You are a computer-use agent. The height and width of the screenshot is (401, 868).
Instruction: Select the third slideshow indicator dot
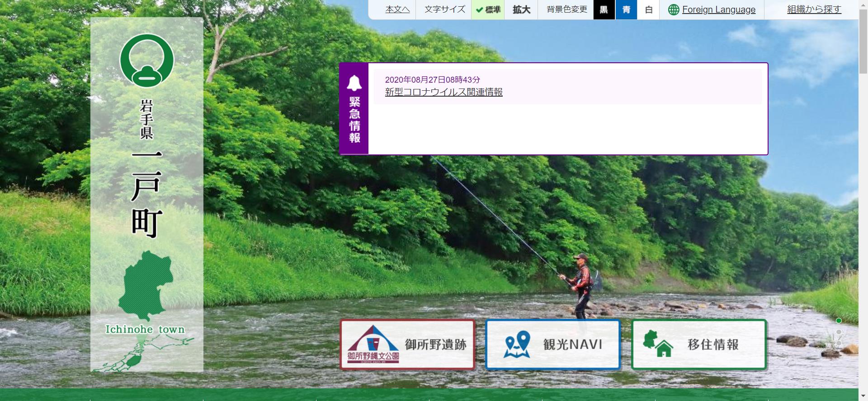[x=839, y=343]
